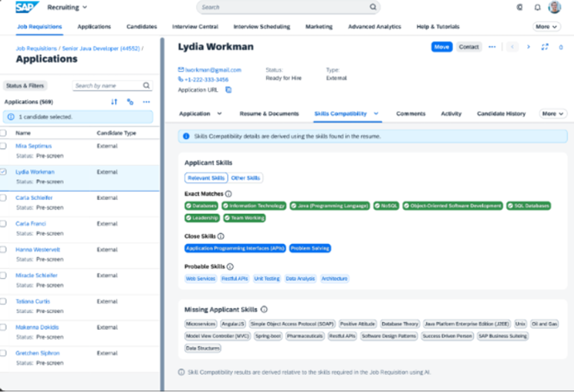Viewport: 574px width, 392px height.
Task: Expand the Skills Compatibility tab chevron
Action: pyautogui.click(x=376, y=114)
